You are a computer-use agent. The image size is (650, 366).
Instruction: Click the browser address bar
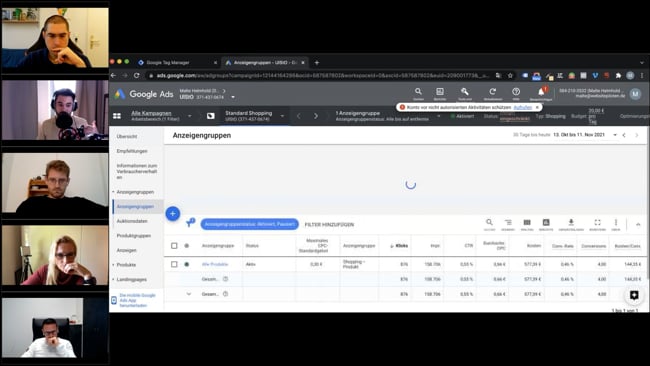point(319,75)
